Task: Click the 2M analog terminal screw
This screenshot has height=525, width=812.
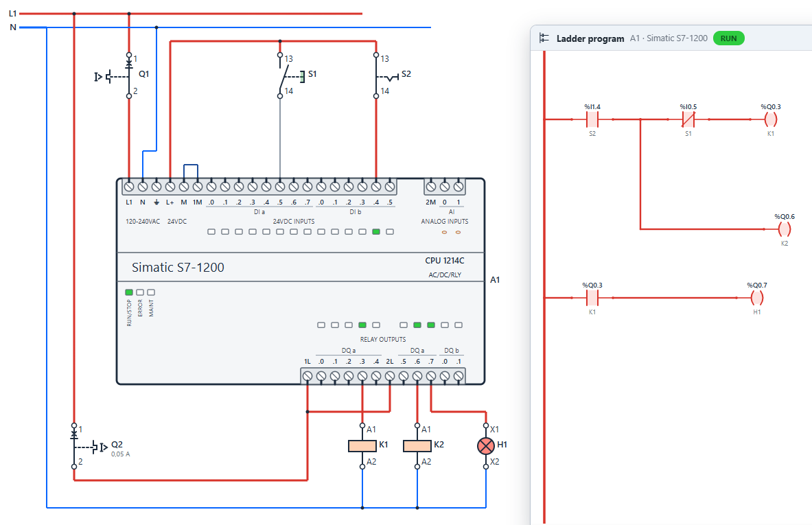Action: pyautogui.click(x=431, y=187)
